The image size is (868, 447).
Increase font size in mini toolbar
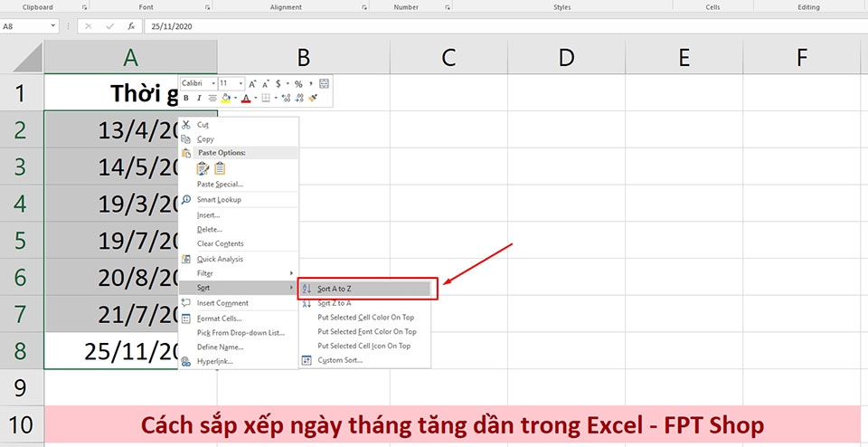(x=252, y=83)
